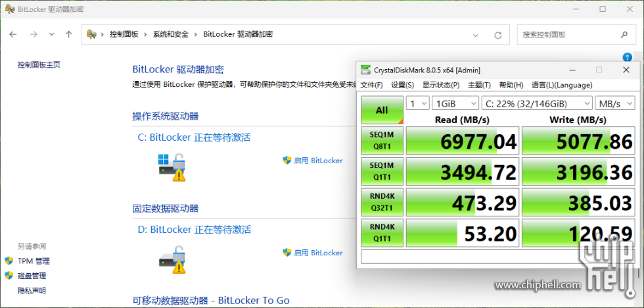The image size is (644, 308).
Task: Click the shield icon next to TPM 管理
Action: [9, 261]
